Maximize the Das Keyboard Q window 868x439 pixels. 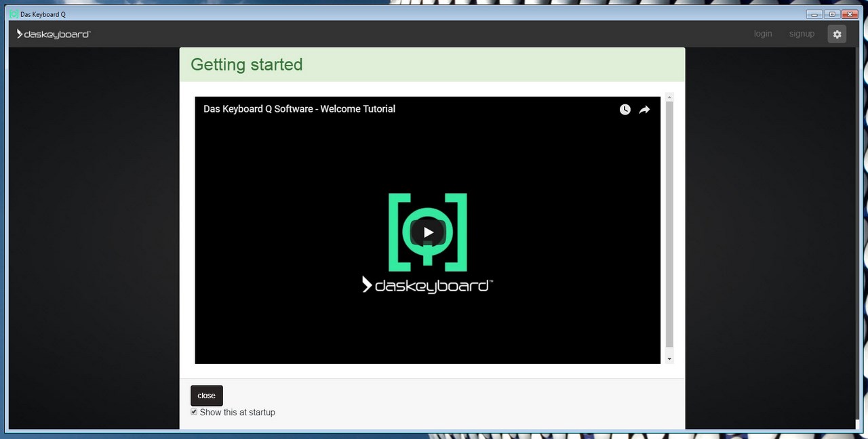(x=832, y=14)
